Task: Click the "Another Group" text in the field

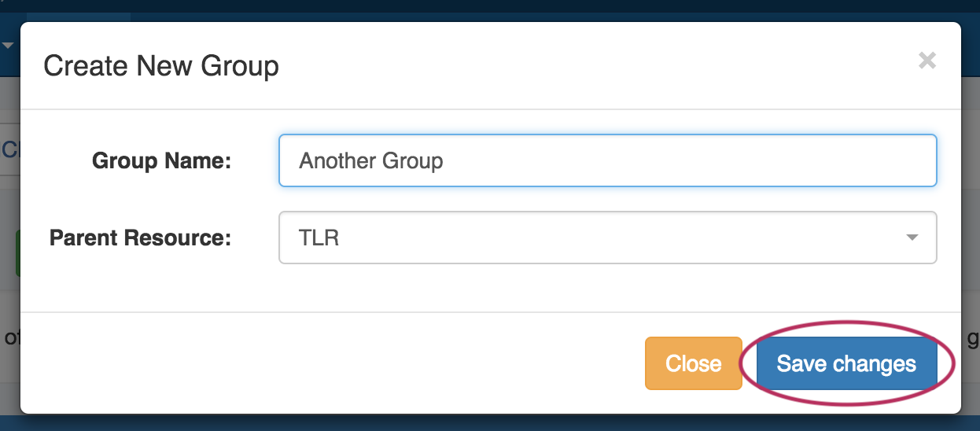Action: pyautogui.click(x=371, y=161)
